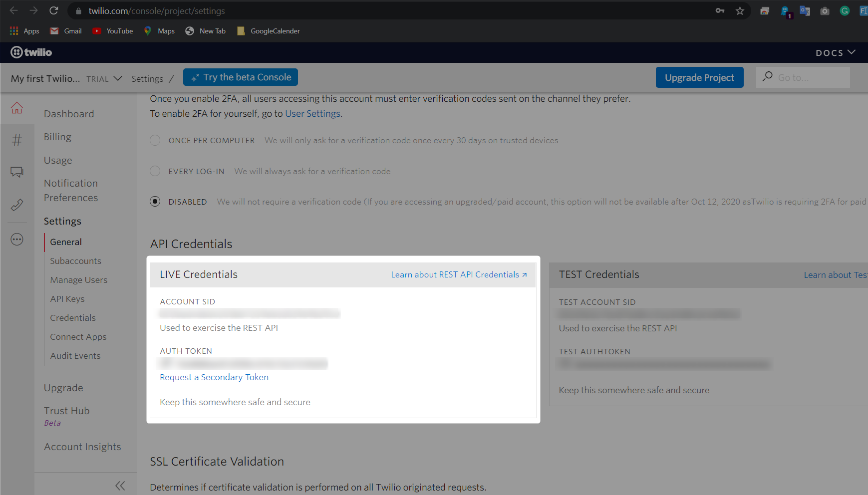Open Trust Hub Beta in sidebar

[x=66, y=416]
